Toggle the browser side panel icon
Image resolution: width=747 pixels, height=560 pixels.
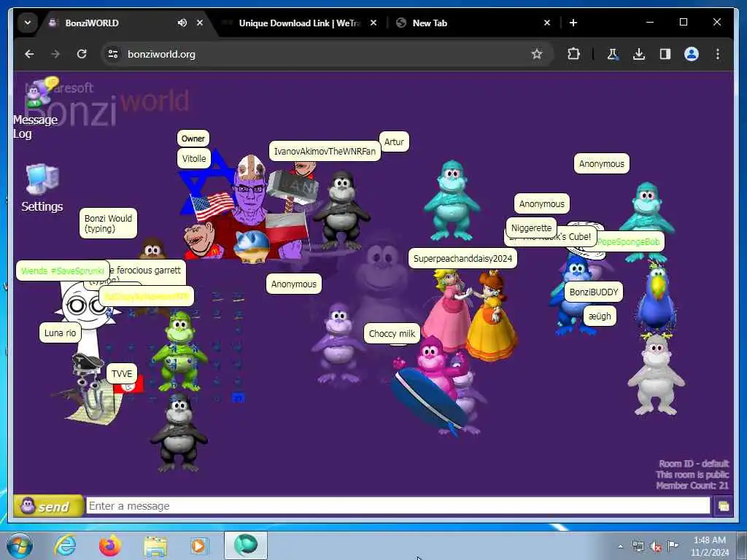(665, 54)
